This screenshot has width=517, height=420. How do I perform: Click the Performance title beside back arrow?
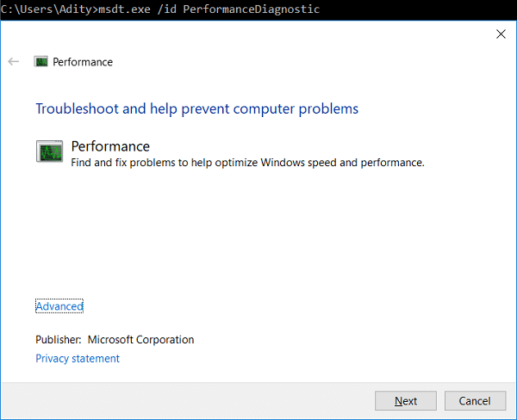tap(83, 62)
